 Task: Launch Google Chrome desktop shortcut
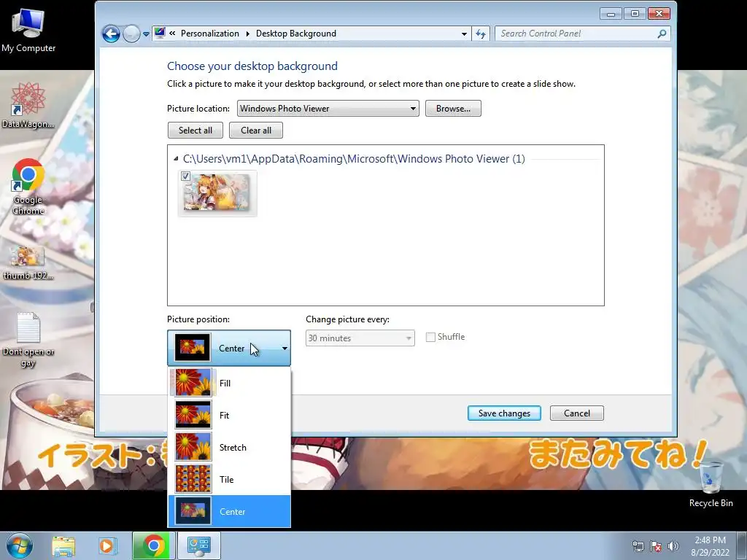(x=28, y=186)
